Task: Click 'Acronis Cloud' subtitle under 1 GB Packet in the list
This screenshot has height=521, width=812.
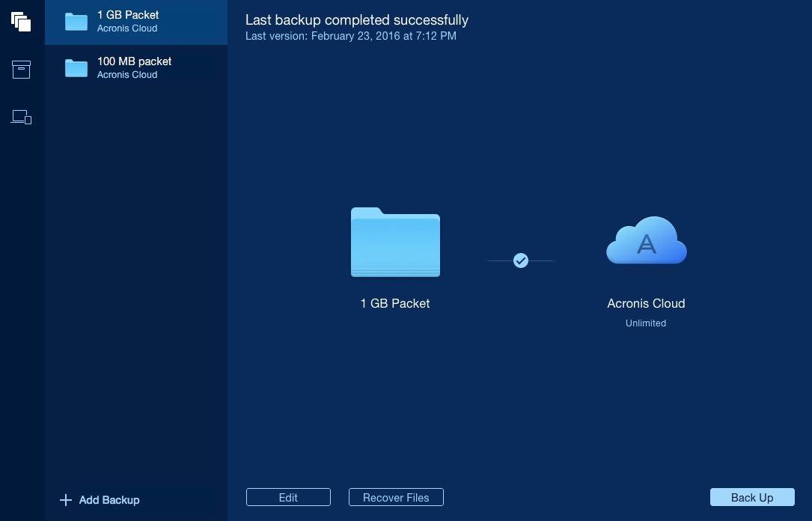Action: coord(127,28)
